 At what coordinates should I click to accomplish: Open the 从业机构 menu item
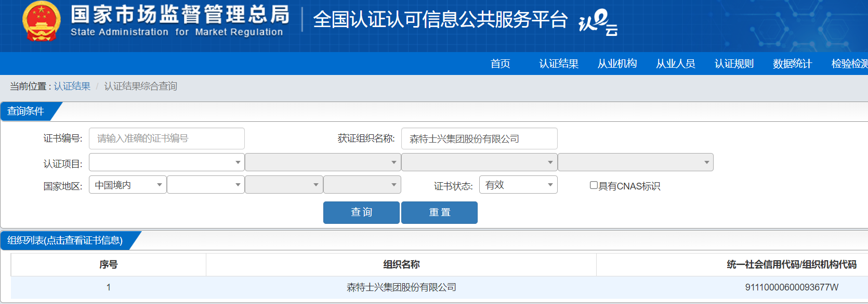pyautogui.click(x=617, y=64)
